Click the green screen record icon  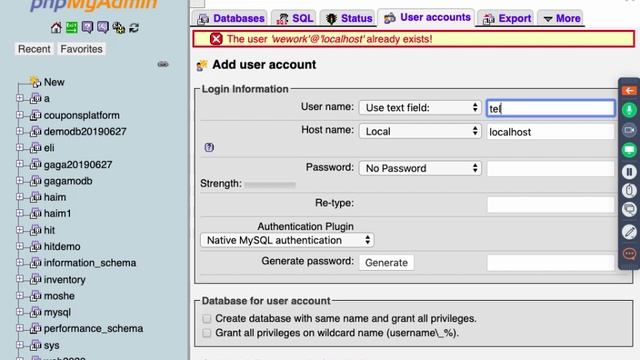(629, 150)
